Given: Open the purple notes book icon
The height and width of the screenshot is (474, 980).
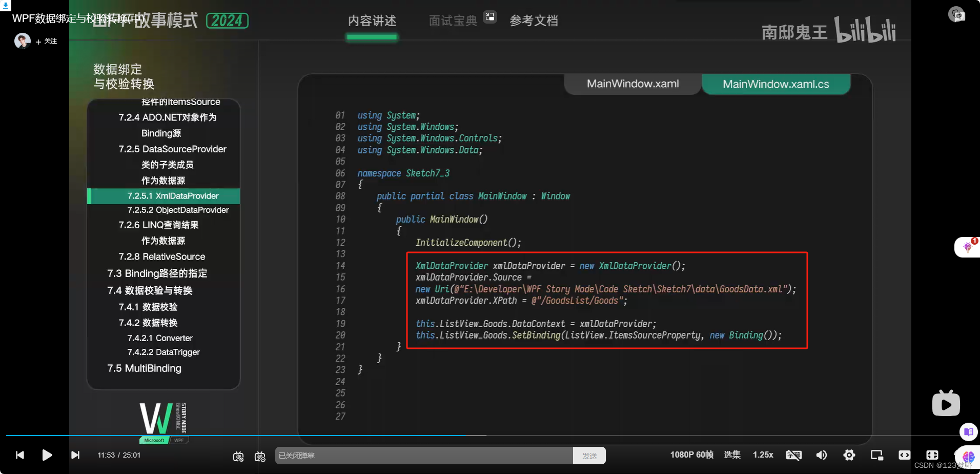Looking at the screenshot, I should tap(969, 432).
